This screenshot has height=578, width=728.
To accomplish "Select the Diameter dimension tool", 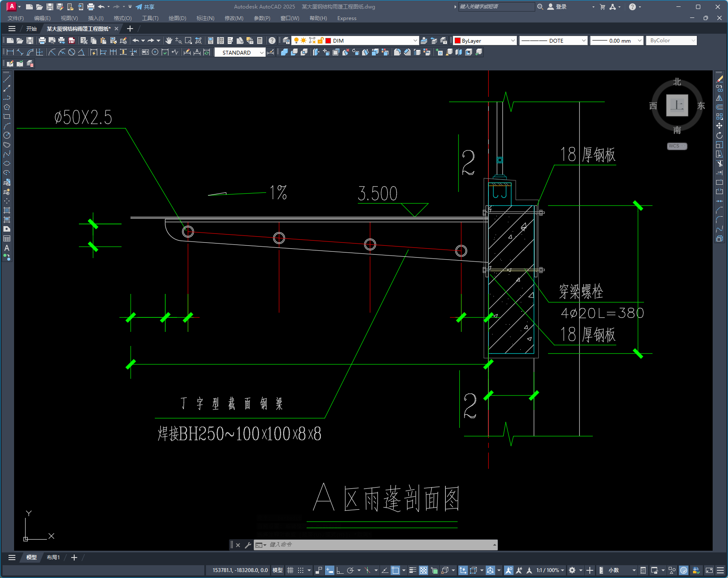I will pyautogui.click(x=72, y=52).
